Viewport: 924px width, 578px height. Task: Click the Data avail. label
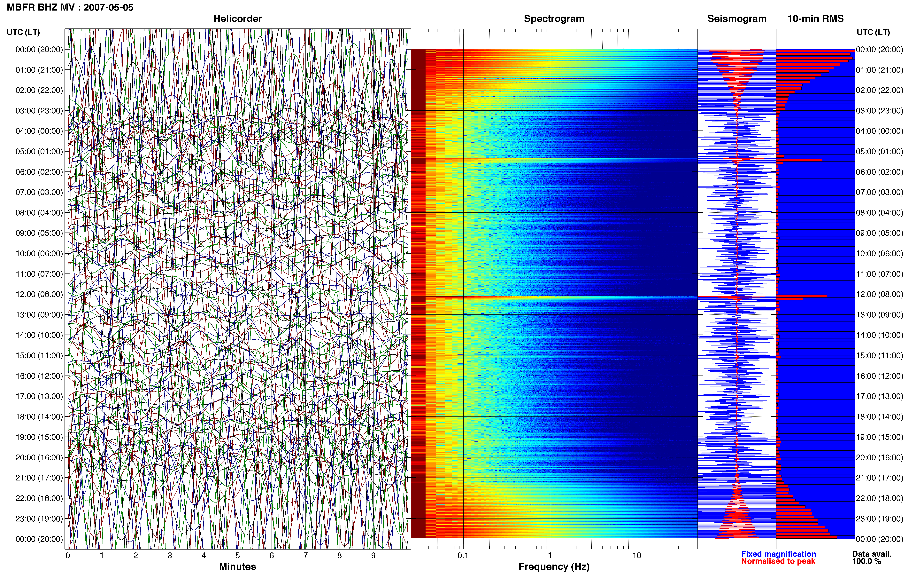point(872,554)
